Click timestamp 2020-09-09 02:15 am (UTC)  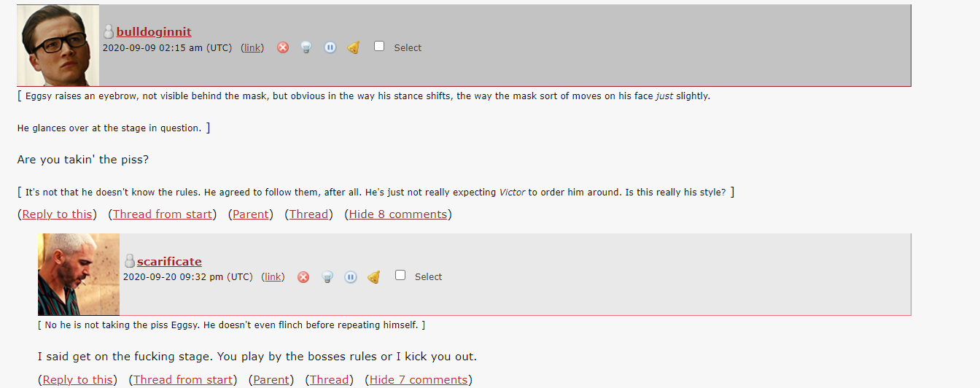(167, 47)
